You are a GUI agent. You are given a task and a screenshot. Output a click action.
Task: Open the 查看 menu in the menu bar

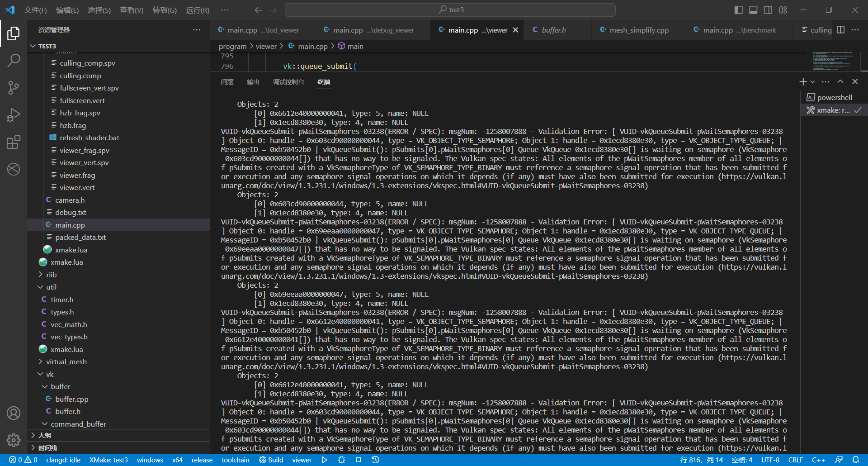[x=132, y=10]
